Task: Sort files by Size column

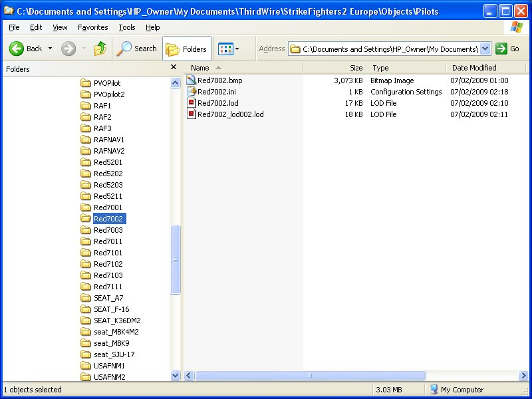Action: tap(334, 68)
